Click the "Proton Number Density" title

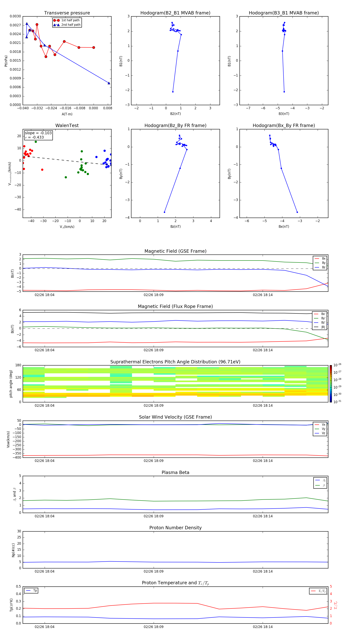click(175, 528)
